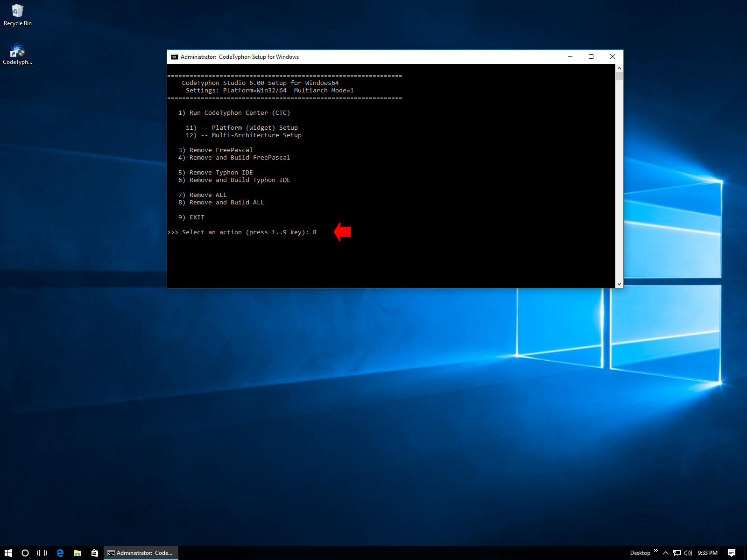Close the CodeTyphon Setup window
This screenshot has width=747, height=560.
(x=613, y=57)
